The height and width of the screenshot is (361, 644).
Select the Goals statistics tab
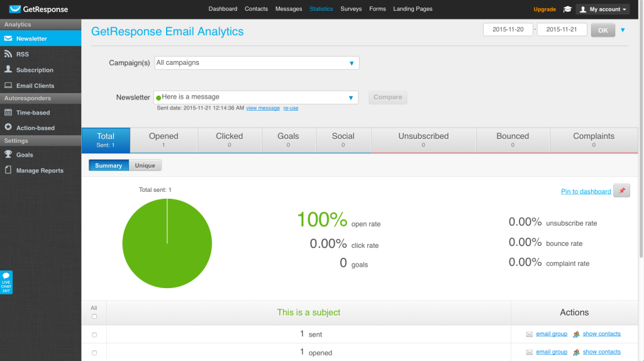click(288, 140)
